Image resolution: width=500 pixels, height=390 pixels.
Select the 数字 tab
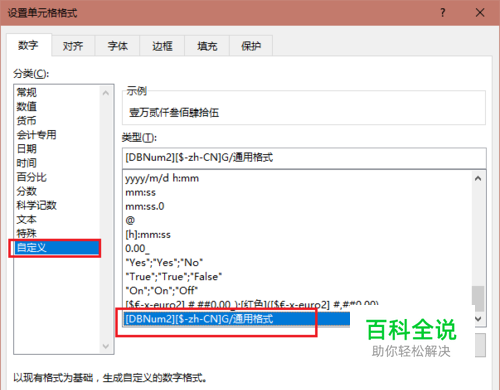[29, 45]
